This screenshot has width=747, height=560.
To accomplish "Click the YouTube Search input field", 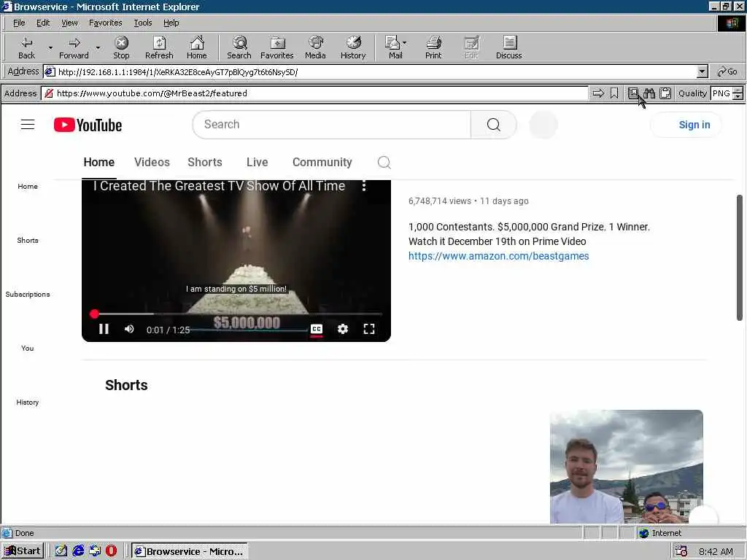I will [332, 125].
